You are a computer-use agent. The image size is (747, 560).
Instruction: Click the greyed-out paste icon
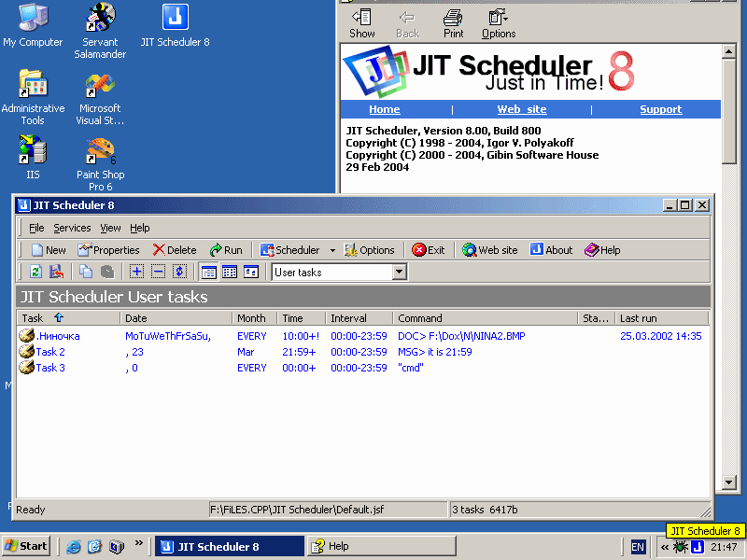click(x=107, y=272)
